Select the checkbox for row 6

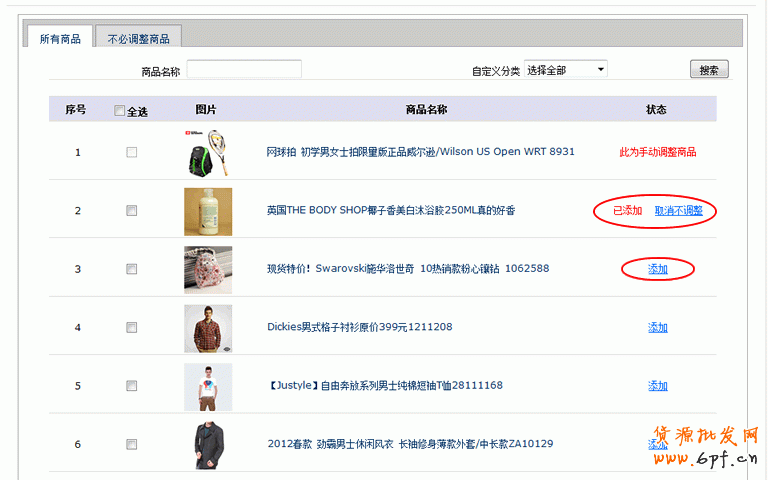[x=131, y=444]
